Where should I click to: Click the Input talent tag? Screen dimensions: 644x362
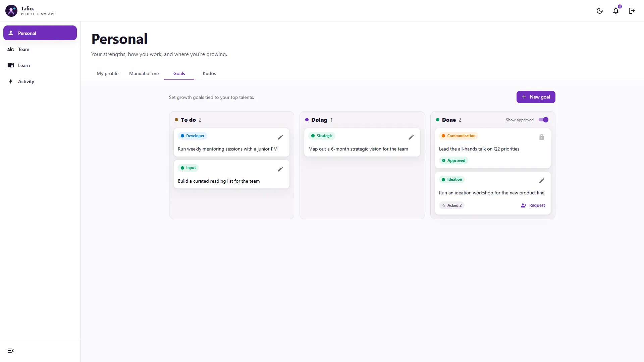click(188, 168)
